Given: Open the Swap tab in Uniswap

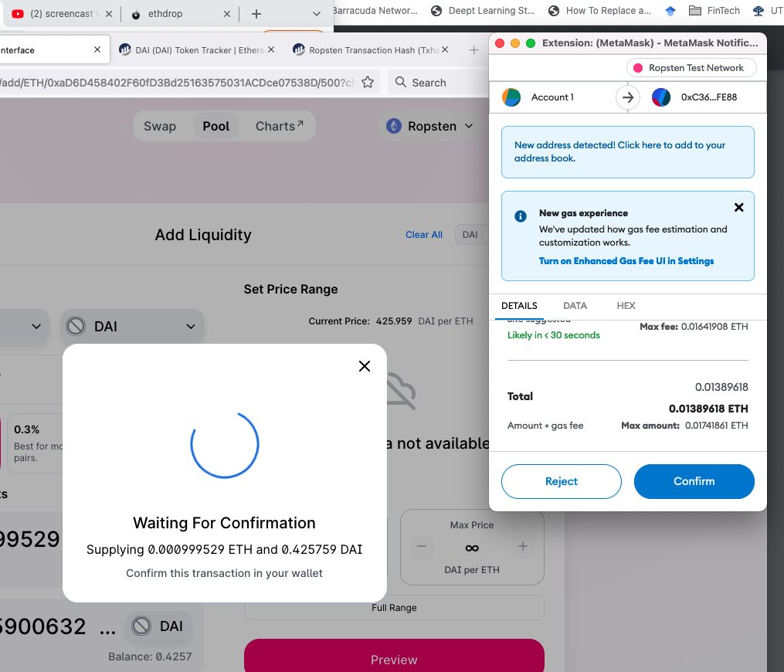Looking at the screenshot, I should tap(160, 126).
